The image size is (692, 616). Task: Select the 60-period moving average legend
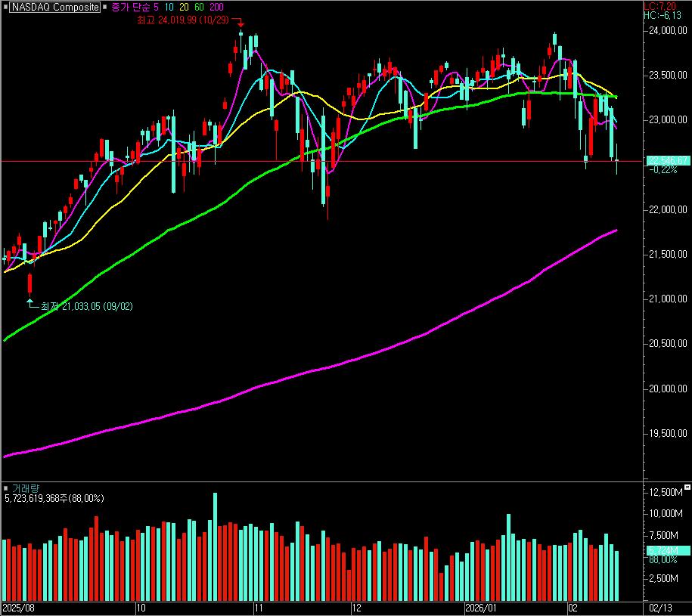(200, 7)
